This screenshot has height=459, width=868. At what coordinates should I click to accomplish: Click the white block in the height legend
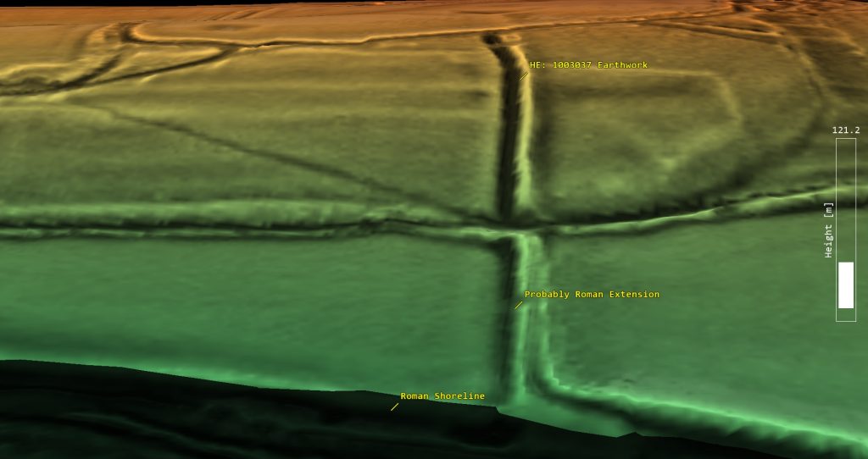coord(845,285)
